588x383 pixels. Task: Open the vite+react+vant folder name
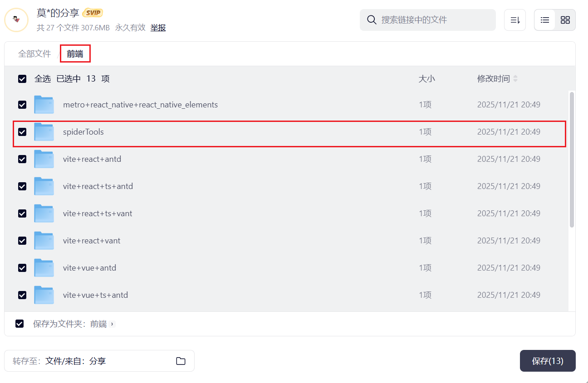tap(92, 241)
